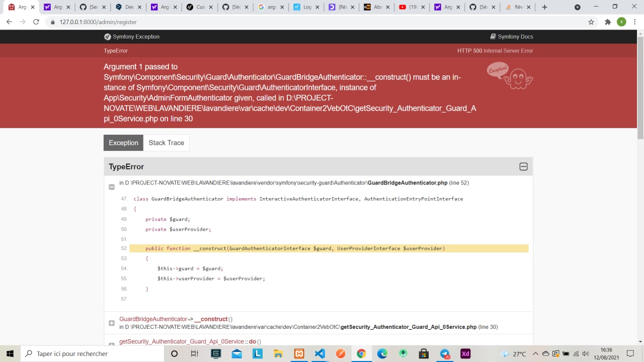644x362 pixels.
Task: Open the tab search dropdown
Action: click(577, 7)
